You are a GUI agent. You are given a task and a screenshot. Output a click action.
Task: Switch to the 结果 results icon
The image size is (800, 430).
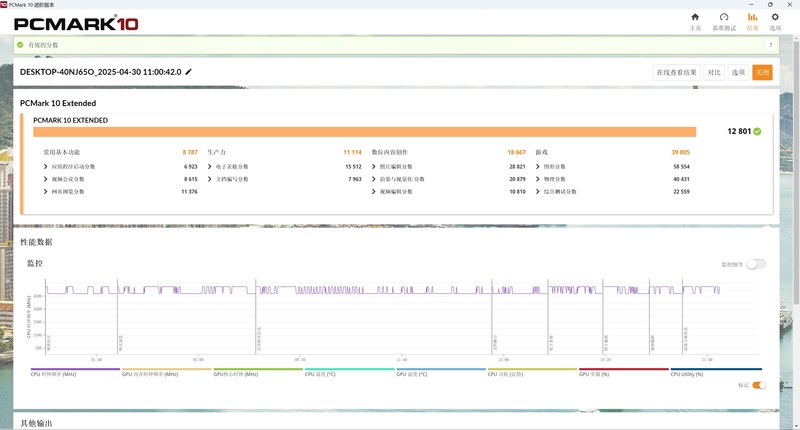(x=753, y=20)
